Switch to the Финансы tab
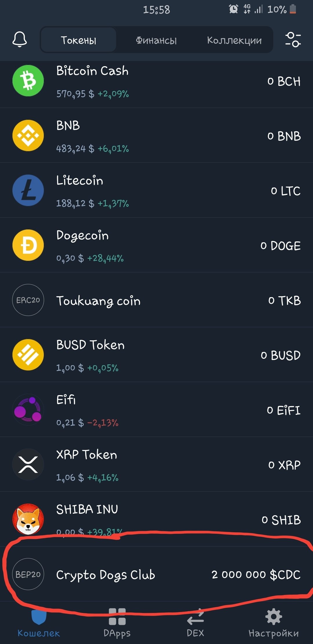Viewport: 313px width, 644px height. [156, 40]
